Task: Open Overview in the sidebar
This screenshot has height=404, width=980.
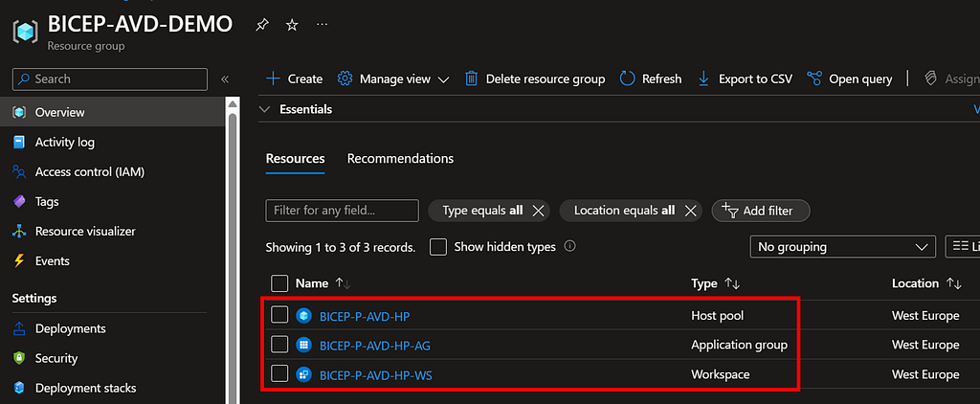Action: click(x=113, y=113)
